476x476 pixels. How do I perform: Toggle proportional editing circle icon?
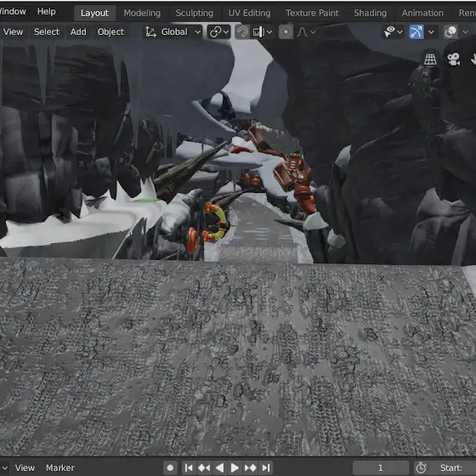click(x=286, y=32)
